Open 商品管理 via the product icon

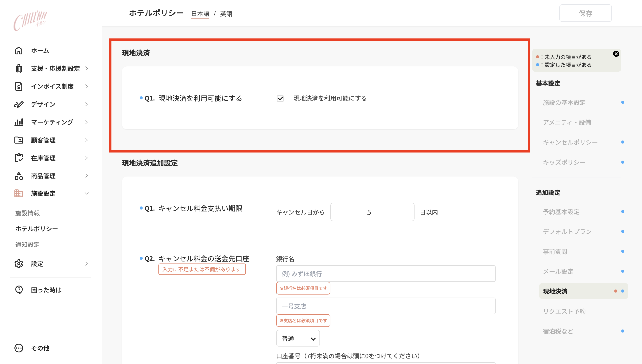(19, 176)
